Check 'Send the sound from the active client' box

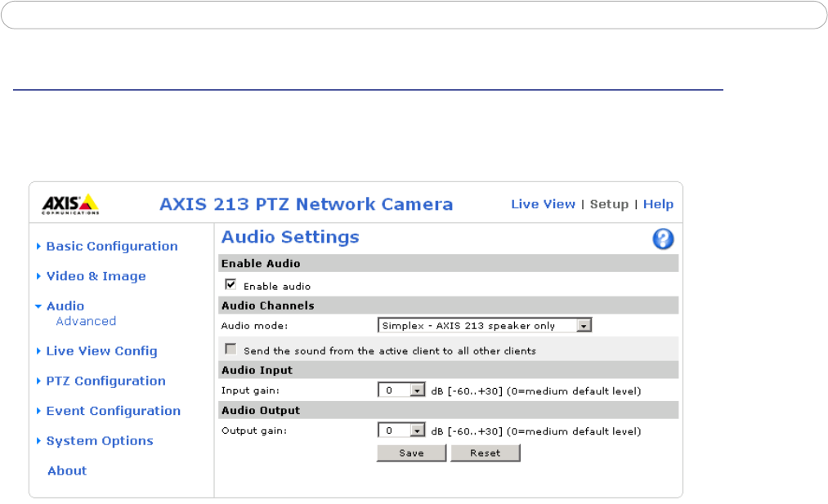[230, 349]
